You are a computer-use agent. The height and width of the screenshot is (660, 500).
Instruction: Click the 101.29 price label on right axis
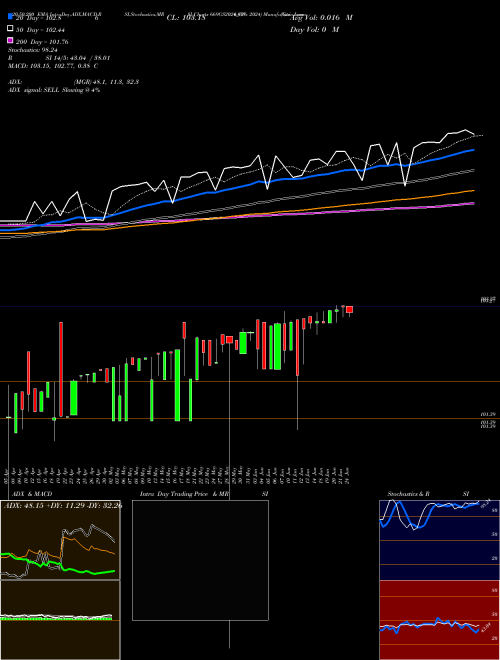coord(488,415)
